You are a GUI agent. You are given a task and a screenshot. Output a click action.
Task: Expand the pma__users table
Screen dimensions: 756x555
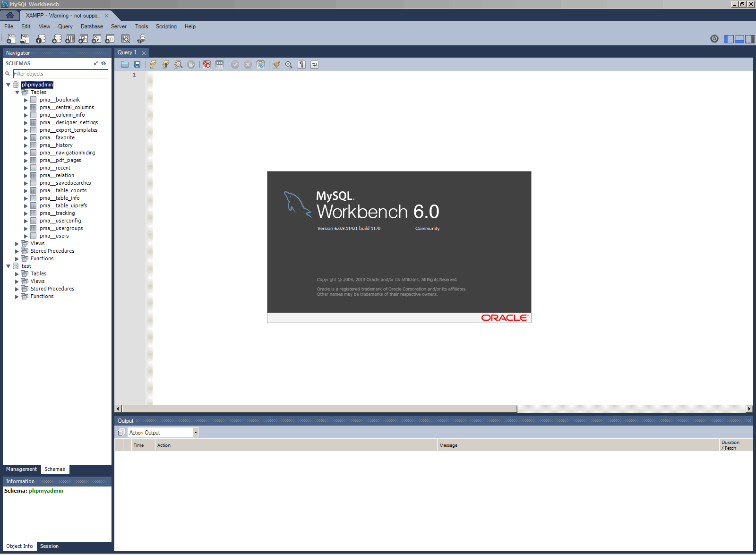[26, 236]
